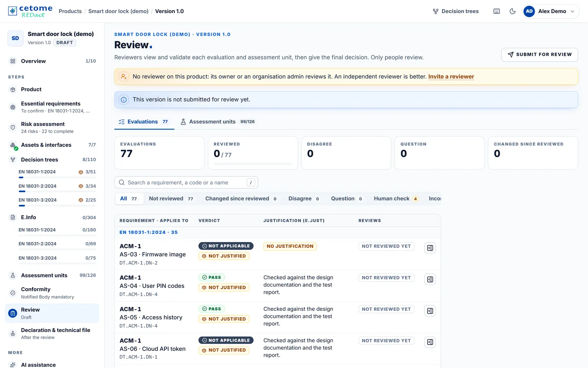Open the keyboard shortcuts icon
This screenshot has width=588, height=368.
pos(497,11)
